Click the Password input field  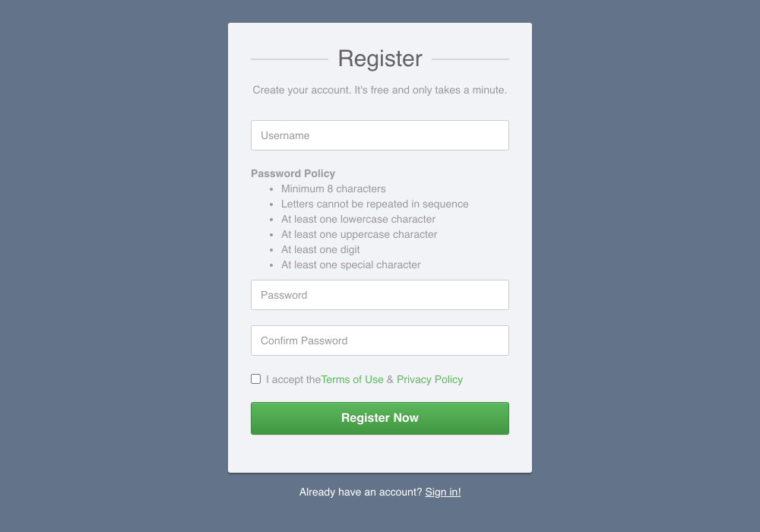point(380,295)
